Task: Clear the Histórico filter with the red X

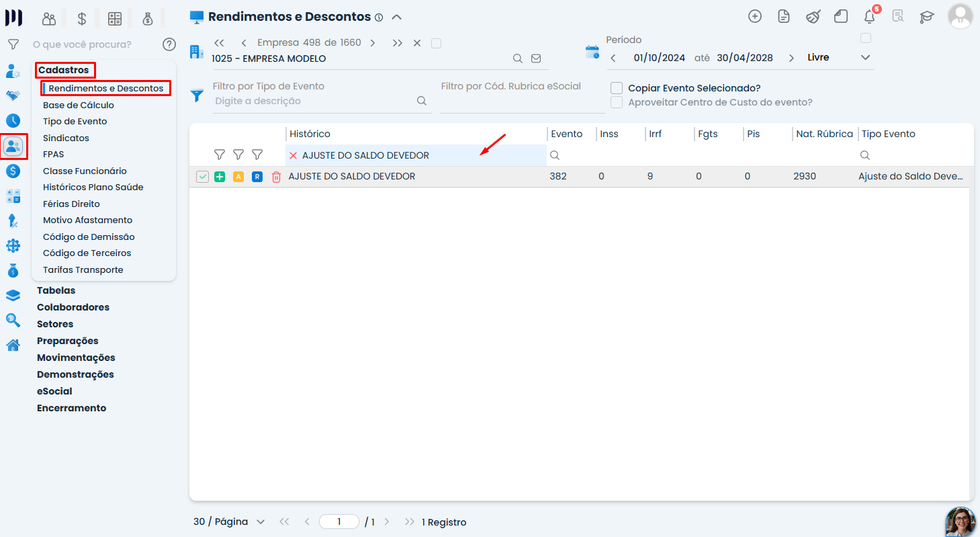Action: coord(293,155)
